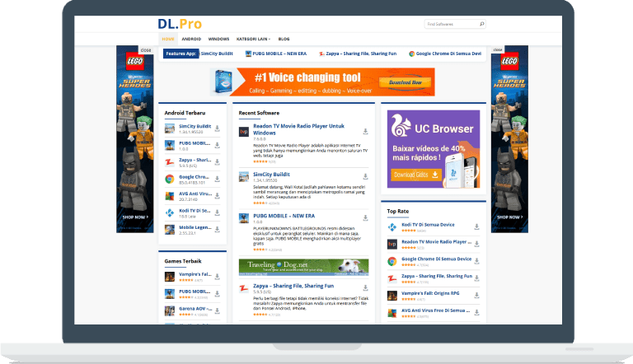Image resolution: width=633 pixels, height=364 pixels.
Task: Download SimCity BuildIt in Android Terbaru list
Action: (217, 128)
